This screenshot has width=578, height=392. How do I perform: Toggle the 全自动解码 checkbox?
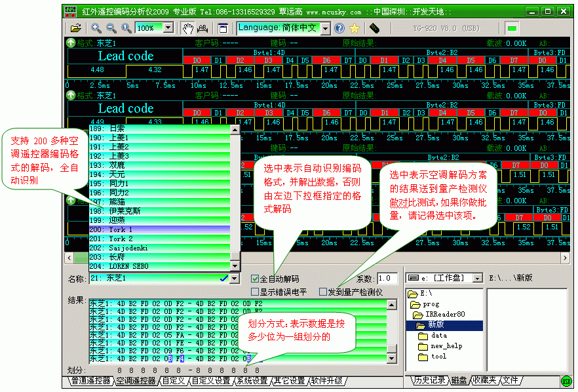click(x=256, y=279)
